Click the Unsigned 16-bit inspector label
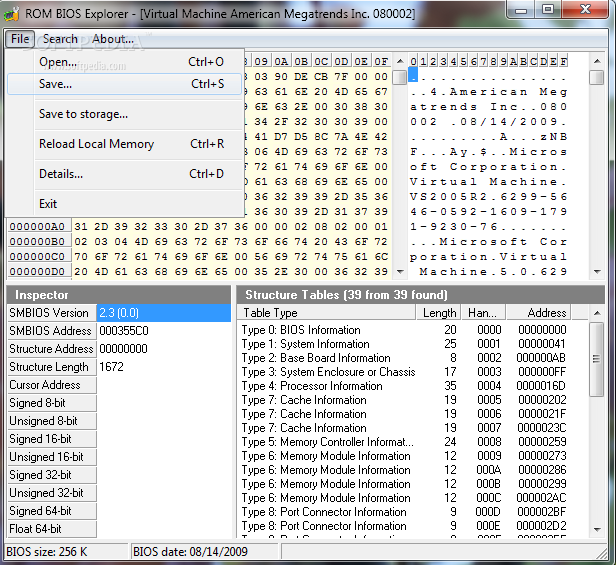This screenshot has height=565, width=616. 52,457
